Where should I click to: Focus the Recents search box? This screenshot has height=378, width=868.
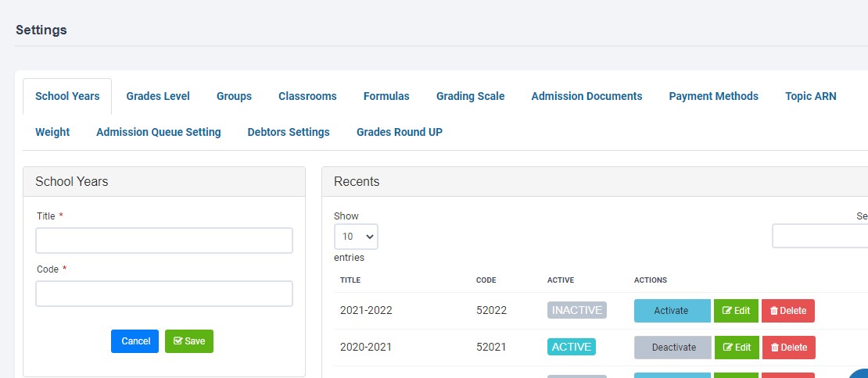click(x=820, y=236)
